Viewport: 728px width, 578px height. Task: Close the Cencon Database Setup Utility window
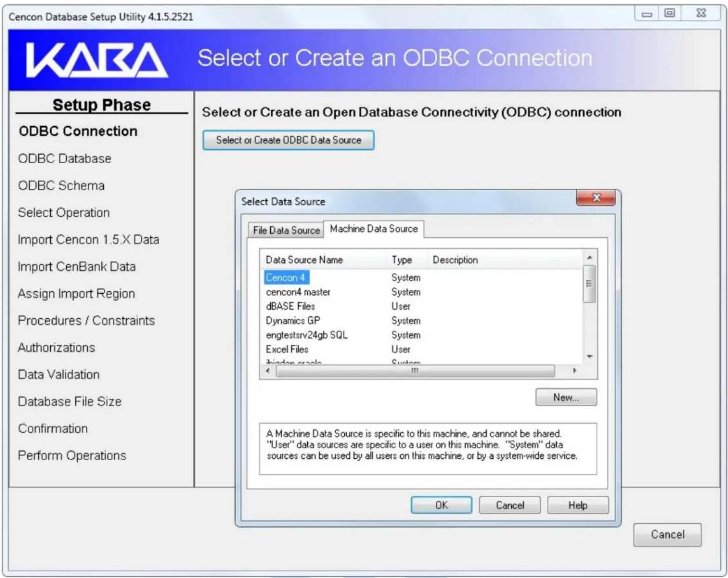tap(701, 13)
